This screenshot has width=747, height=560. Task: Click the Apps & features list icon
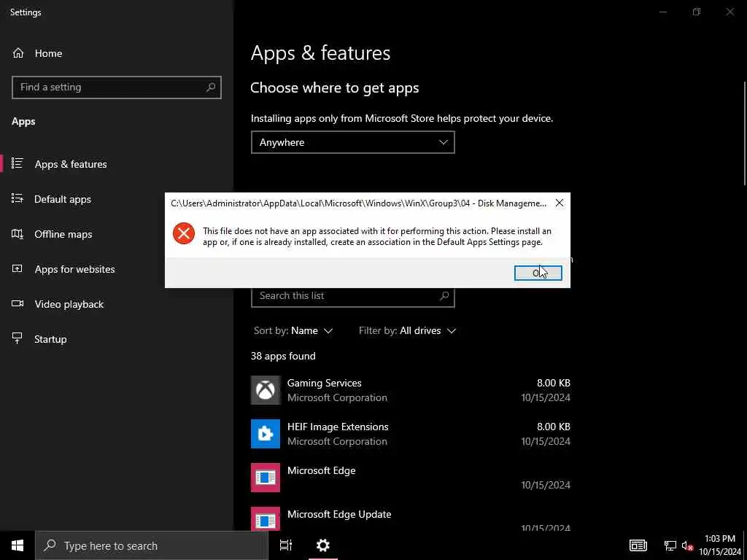tap(18, 163)
